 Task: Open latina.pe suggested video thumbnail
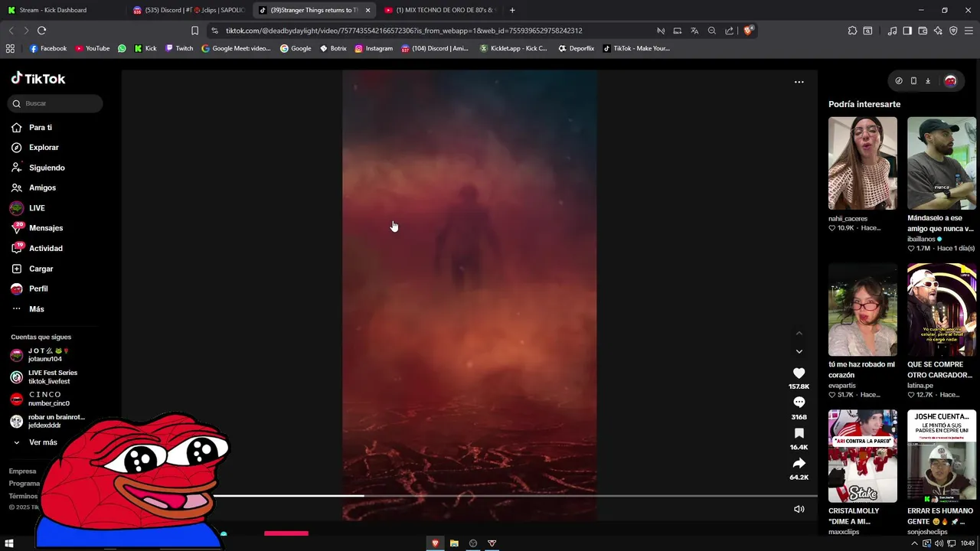click(x=942, y=310)
